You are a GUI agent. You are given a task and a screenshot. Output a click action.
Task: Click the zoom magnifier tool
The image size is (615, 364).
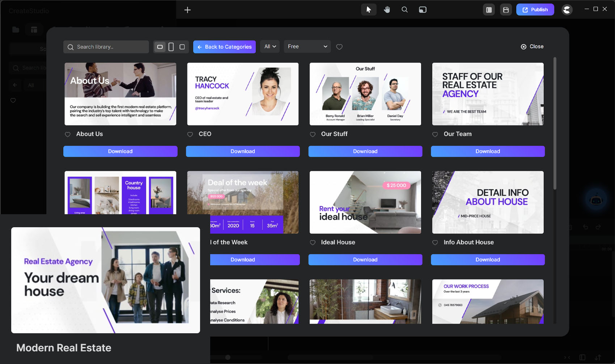click(404, 10)
